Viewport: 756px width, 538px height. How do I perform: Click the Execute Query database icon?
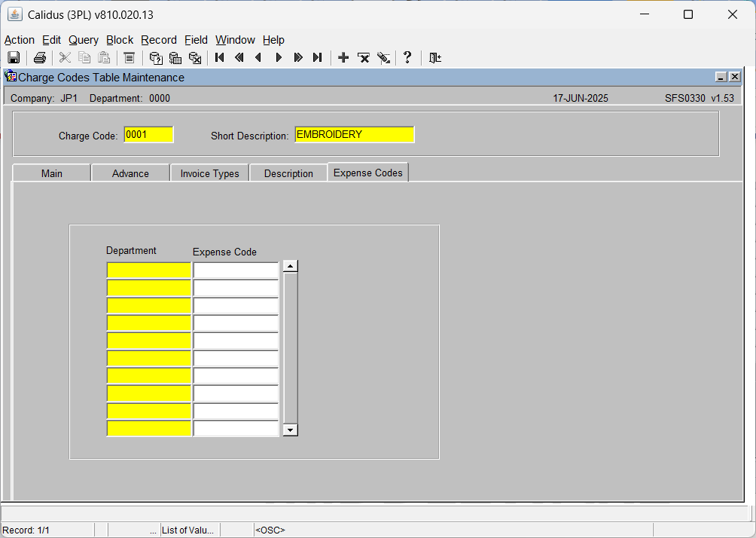click(x=175, y=58)
